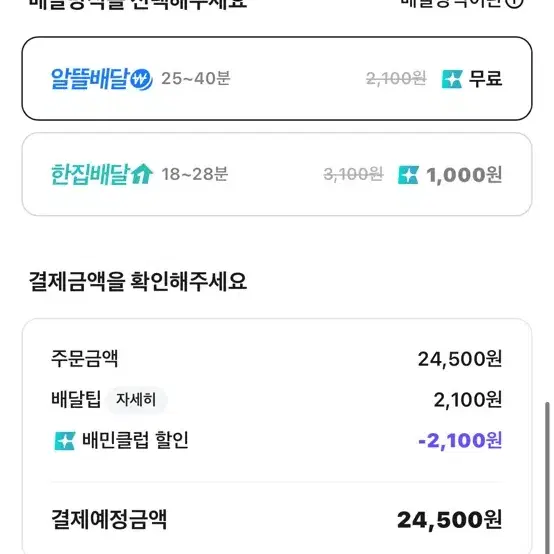Screen dimensions: 554x554
Task: Tap the info circle icon at top right
Action: pos(513,3)
